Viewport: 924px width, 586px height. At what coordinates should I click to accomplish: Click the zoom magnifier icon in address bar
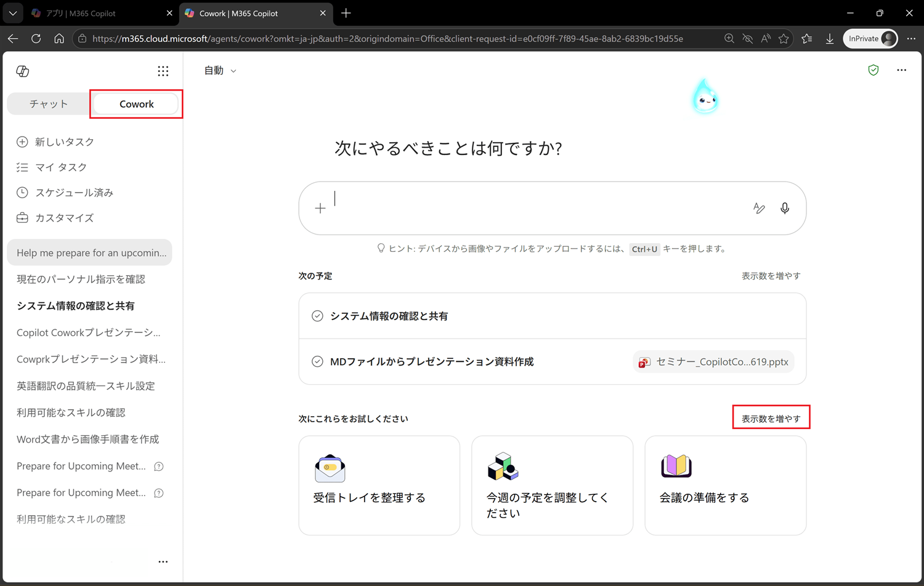tap(729, 38)
